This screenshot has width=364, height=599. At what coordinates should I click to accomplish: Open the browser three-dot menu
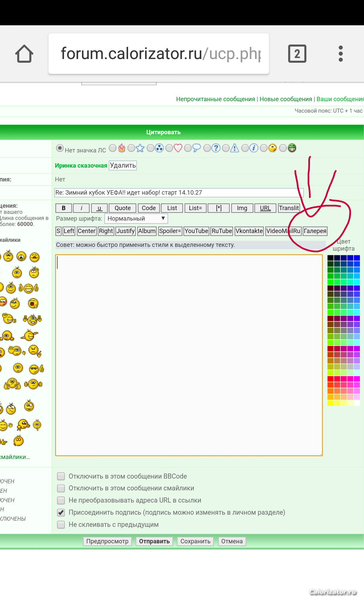[340, 54]
